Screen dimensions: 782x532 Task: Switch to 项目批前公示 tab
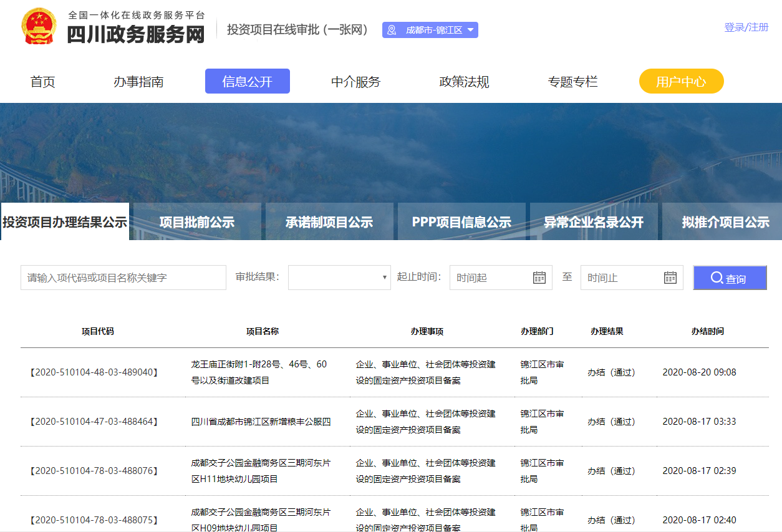pos(197,222)
